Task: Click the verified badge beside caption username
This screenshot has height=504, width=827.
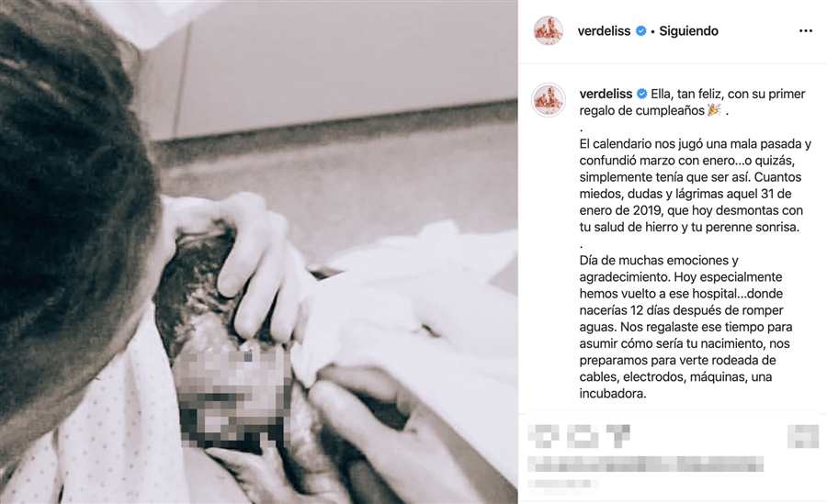Action: [642, 94]
